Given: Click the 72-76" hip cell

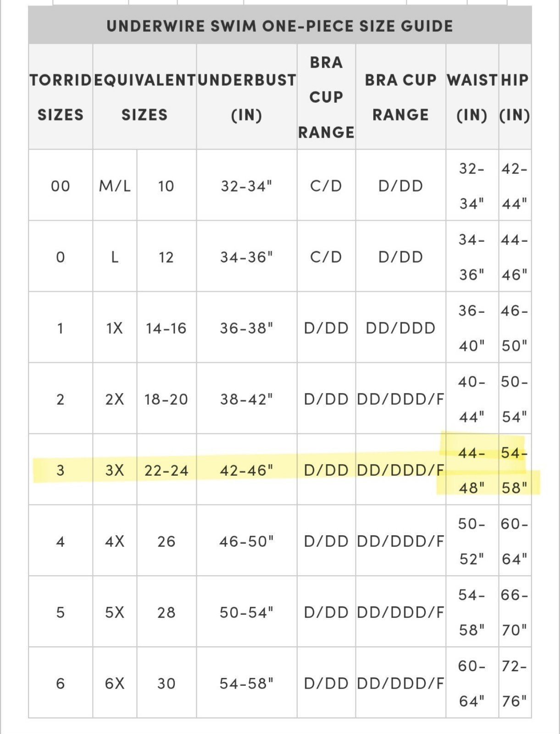Looking at the screenshot, I should (x=515, y=683).
